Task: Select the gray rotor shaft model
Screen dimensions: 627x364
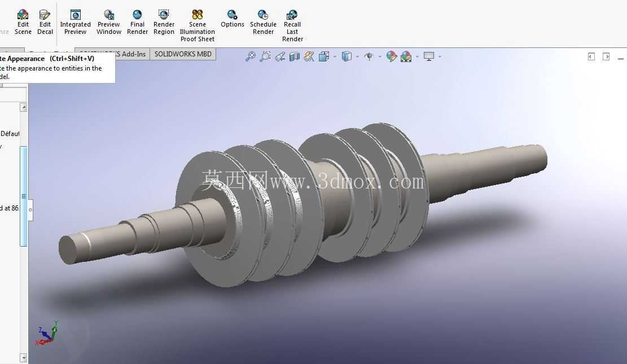Action: pos(302,205)
